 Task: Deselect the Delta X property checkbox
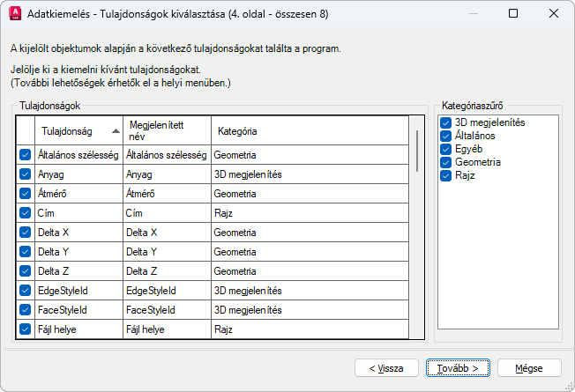(x=25, y=233)
